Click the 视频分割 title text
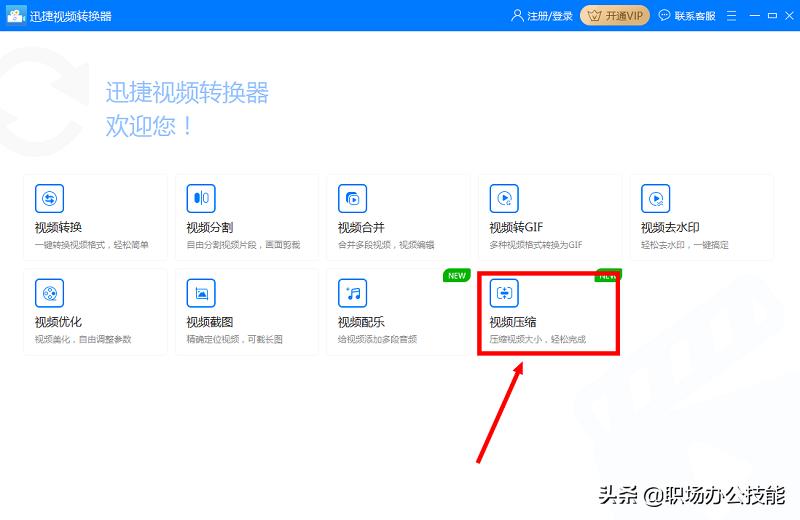Viewport: 800px width, 520px height. click(x=210, y=227)
